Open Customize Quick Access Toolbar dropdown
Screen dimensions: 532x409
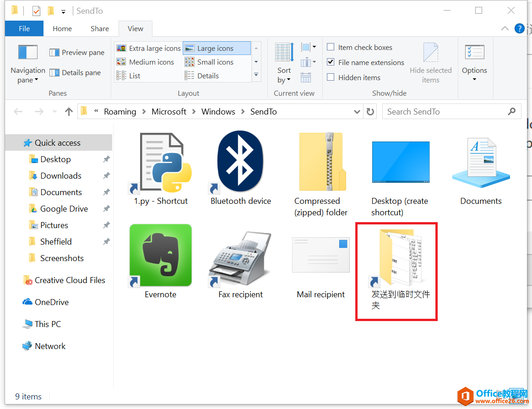tap(63, 11)
